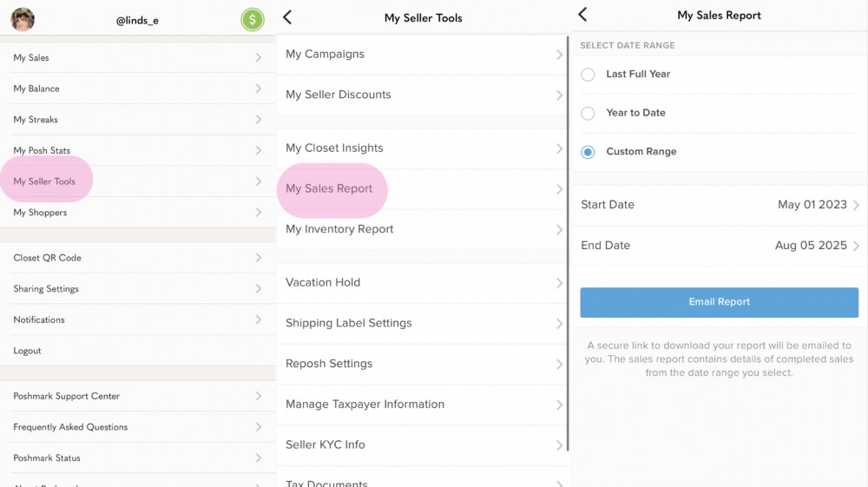Open My Shoppers menu item
This screenshot has width=868, height=487.
[x=138, y=213]
